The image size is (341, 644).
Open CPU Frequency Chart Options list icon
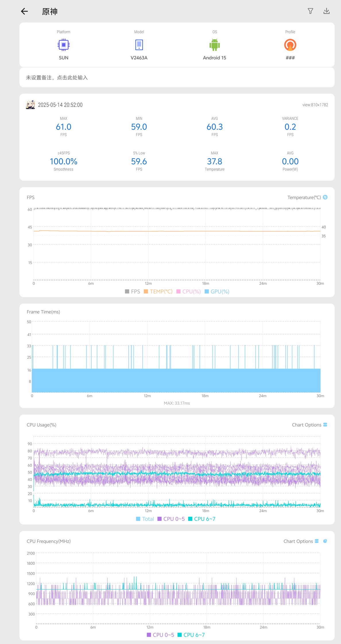pyautogui.click(x=317, y=541)
